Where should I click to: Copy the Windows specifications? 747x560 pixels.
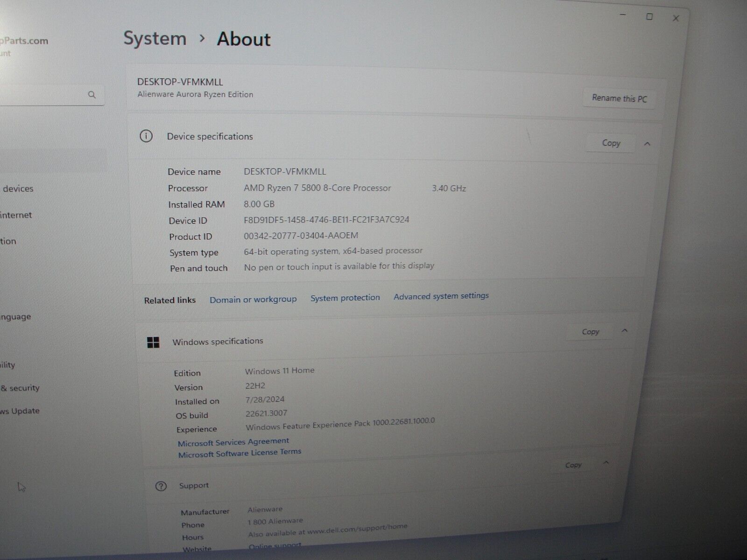pyautogui.click(x=590, y=332)
